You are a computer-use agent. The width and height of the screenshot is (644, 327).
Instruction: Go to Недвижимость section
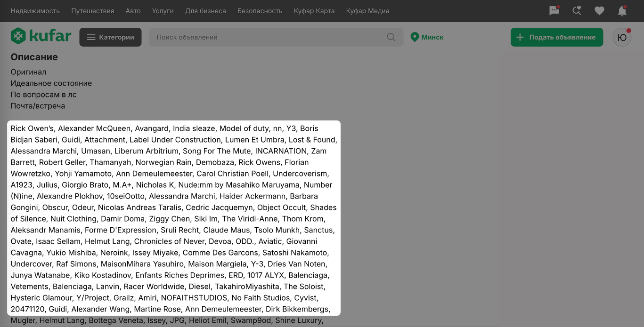35,11
